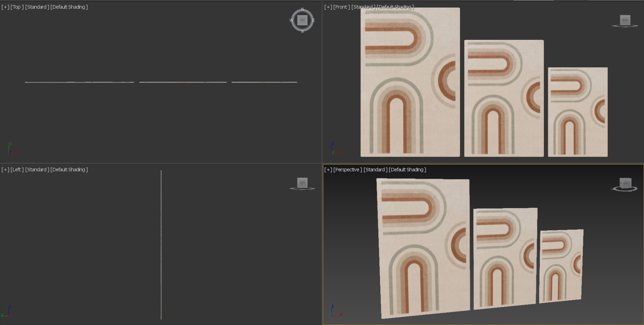Screen dimensions: 644x325
Task: Click the E compass letter on the Top ViewCube
Action: coord(313,20)
